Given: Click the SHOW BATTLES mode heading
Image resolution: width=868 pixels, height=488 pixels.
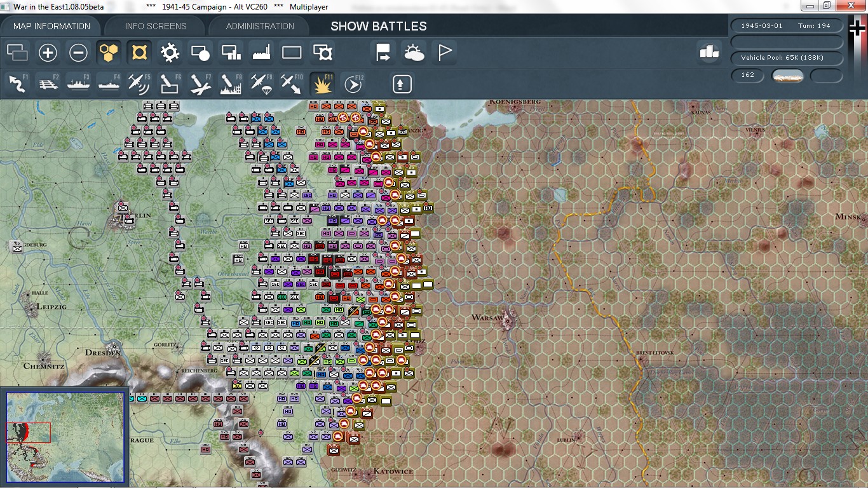Looking at the screenshot, I should pyautogui.click(x=379, y=26).
